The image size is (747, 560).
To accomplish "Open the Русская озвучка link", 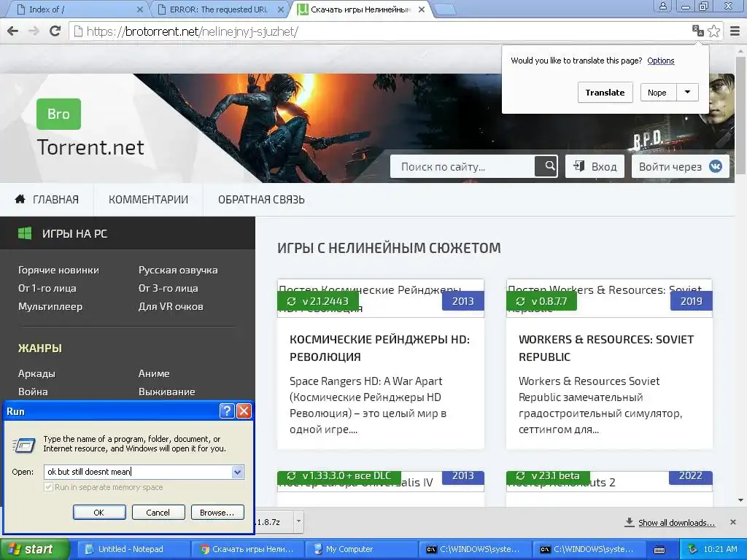I will 178,270.
